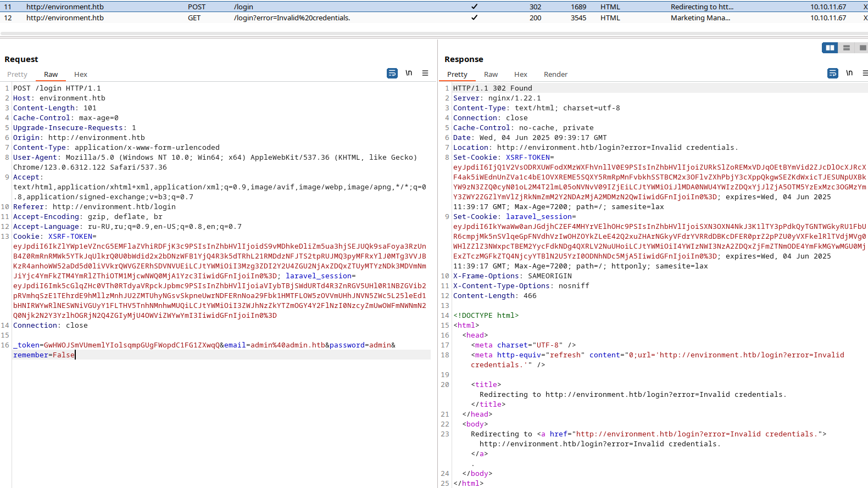Click the checkmark in the POST /login row
This screenshot has width=868, height=488.
click(x=474, y=7)
